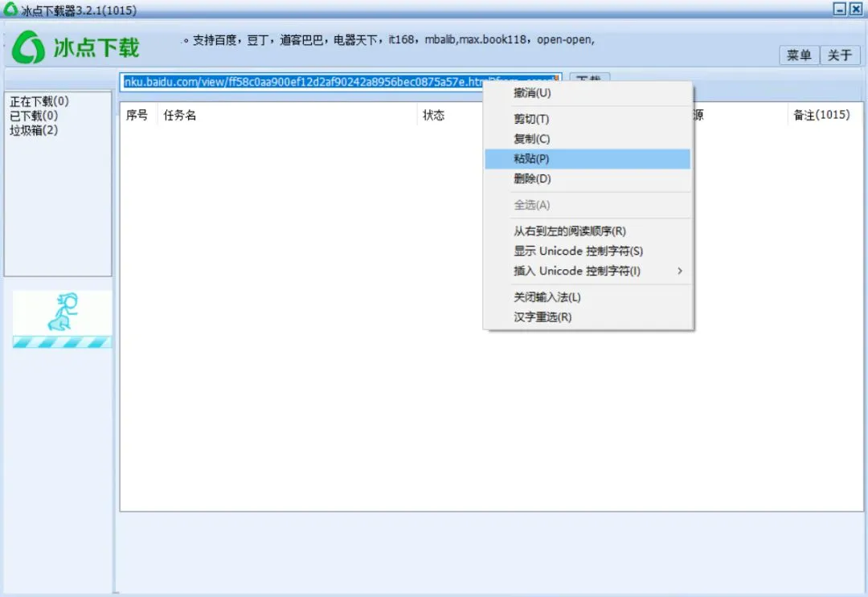The image size is (868, 597).
Task: Select 粘贴(P) in the context menu
Action: [588, 159]
